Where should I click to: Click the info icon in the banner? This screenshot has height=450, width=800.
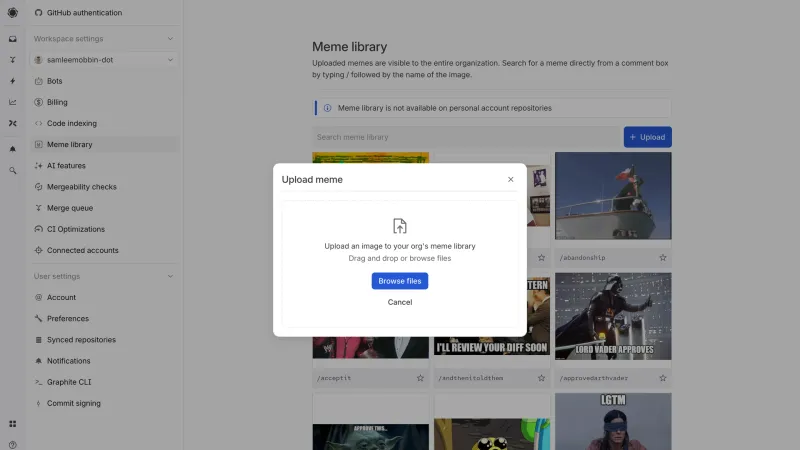(328, 108)
